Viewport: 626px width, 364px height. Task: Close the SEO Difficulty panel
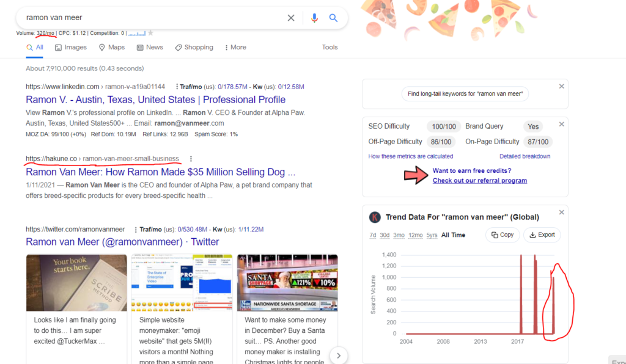[x=561, y=124]
